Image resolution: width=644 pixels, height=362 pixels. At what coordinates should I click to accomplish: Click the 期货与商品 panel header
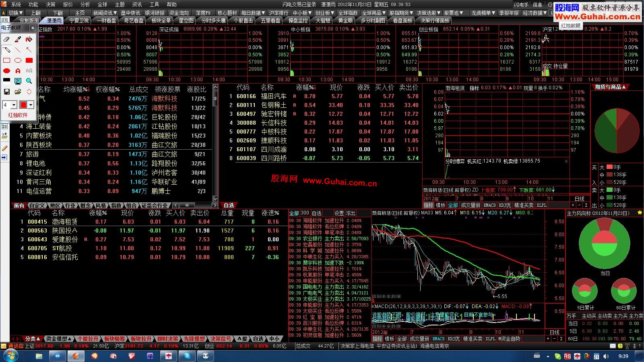click(610, 87)
